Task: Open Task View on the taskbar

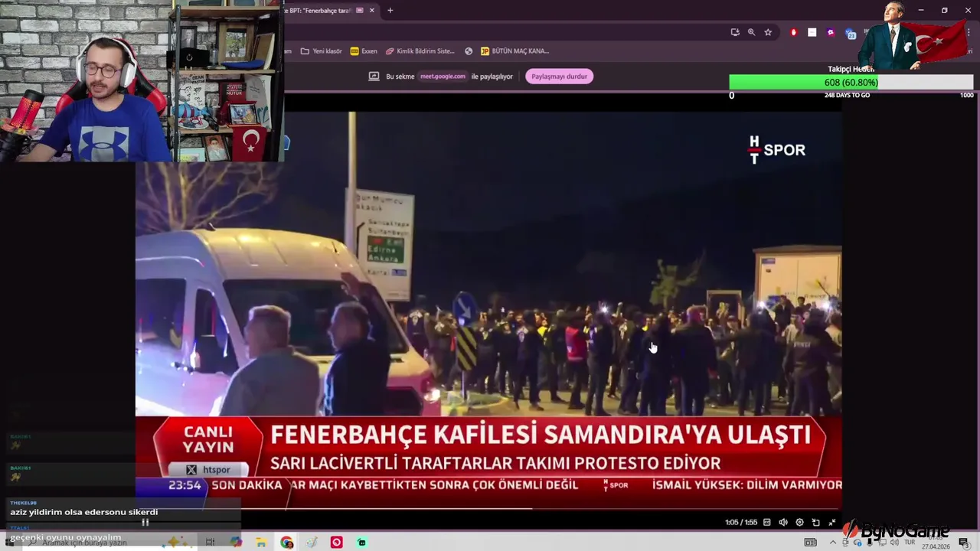Action: tap(210, 543)
